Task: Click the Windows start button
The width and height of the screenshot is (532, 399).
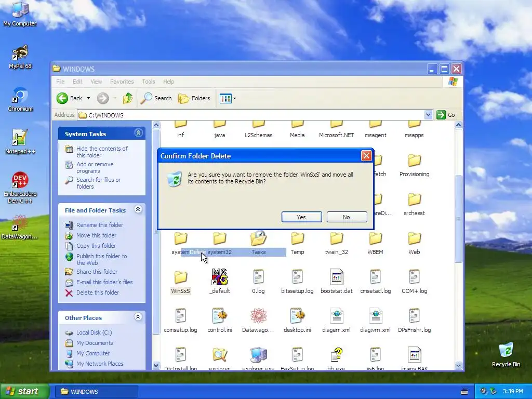Action: pos(25,391)
